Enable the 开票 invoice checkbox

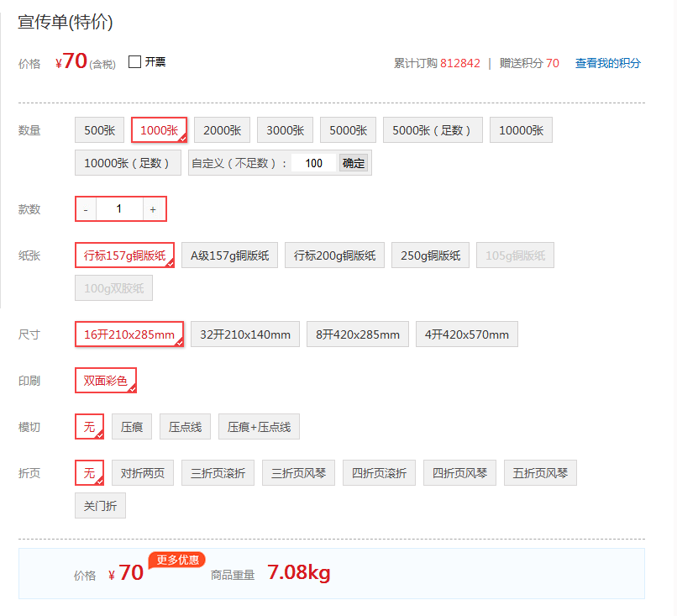(x=131, y=61)
